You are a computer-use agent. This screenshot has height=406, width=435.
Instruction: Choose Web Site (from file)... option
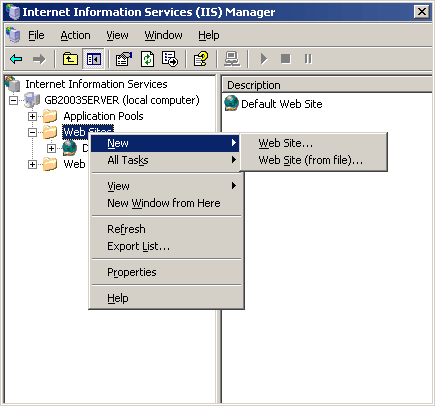313,160
